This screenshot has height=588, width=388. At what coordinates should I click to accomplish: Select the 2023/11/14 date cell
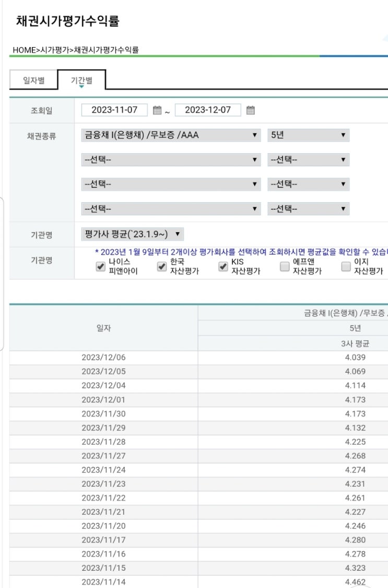tap(104, 582)
